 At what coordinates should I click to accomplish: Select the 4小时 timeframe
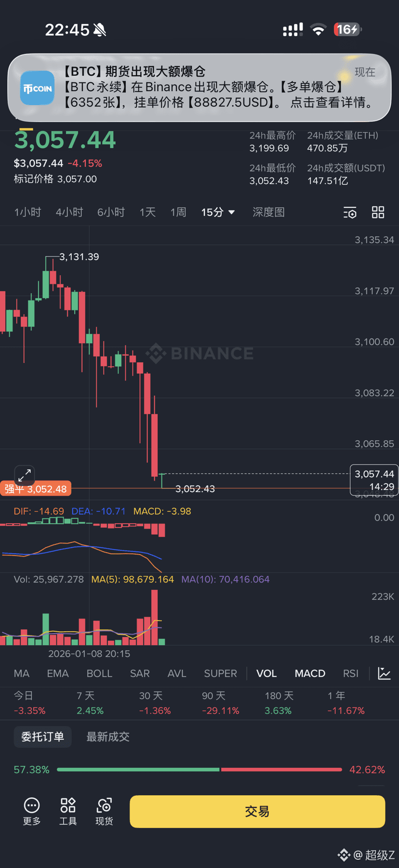[x=69, y=212]
